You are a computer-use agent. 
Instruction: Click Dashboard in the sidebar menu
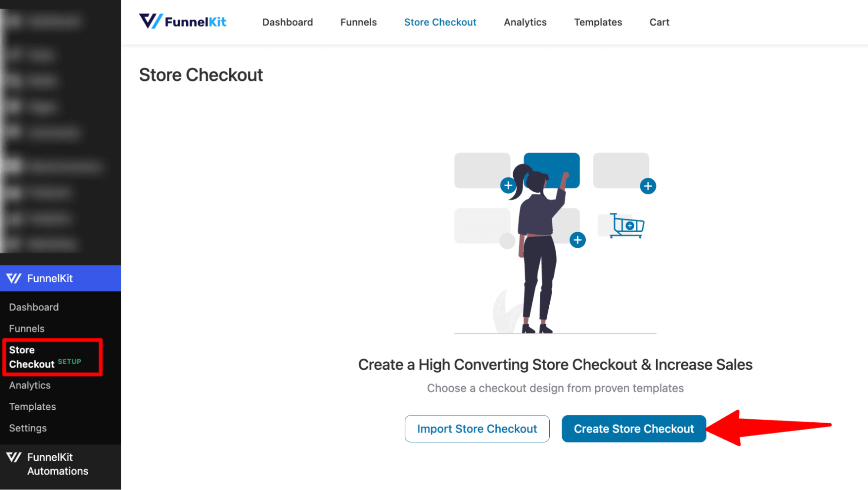tap(33, 306)
